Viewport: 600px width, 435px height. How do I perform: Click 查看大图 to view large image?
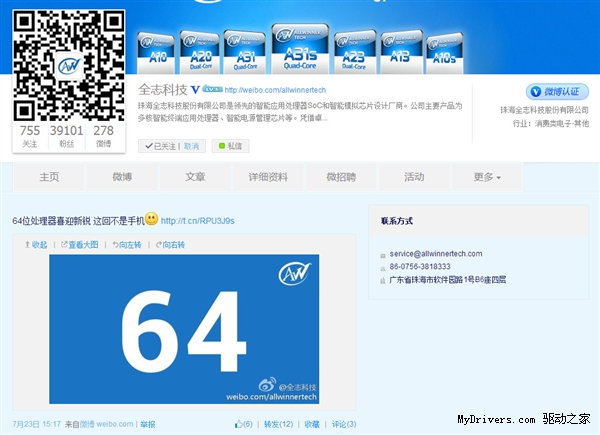[x=80, y=244]
